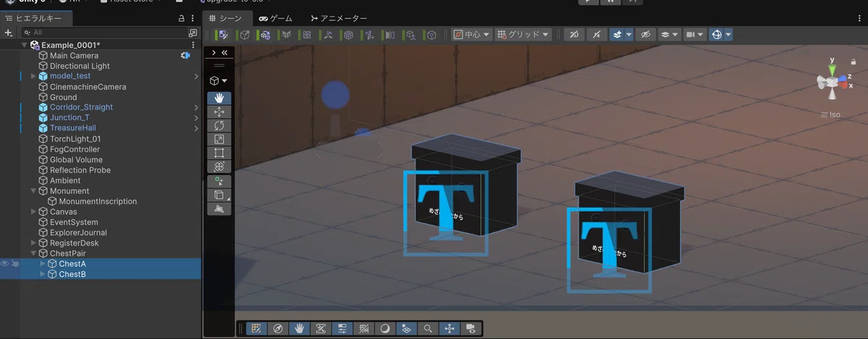
Task: Expand the ChestB tree node
Action: pos(43,274)
